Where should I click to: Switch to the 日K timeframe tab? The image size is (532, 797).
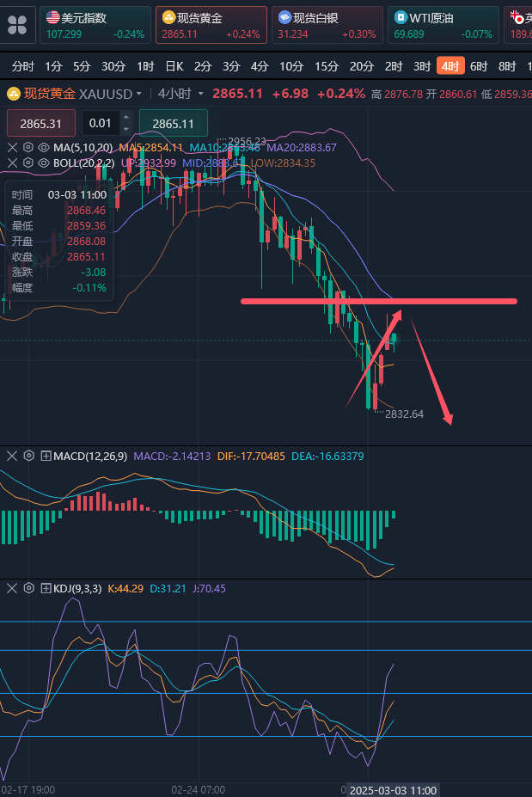click(x=174, y=66)
